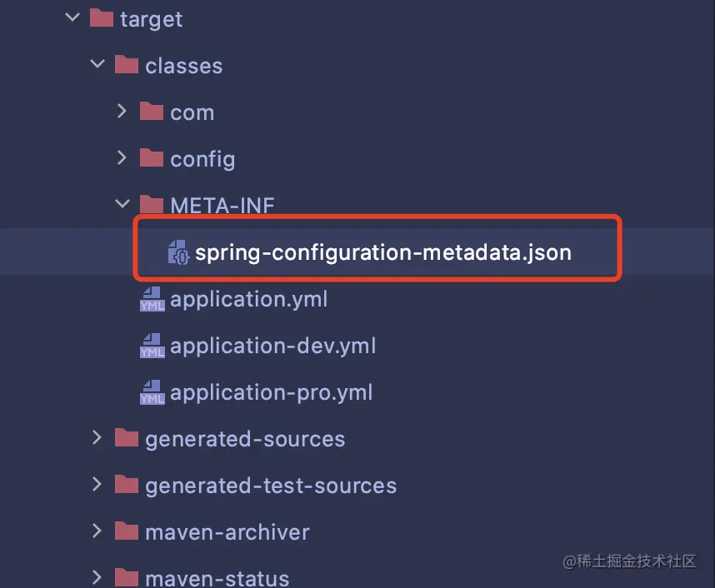715x588 pixels.
Task: Expand the config folder arrow
Action: pyautogui.click(x=122, y=157)
